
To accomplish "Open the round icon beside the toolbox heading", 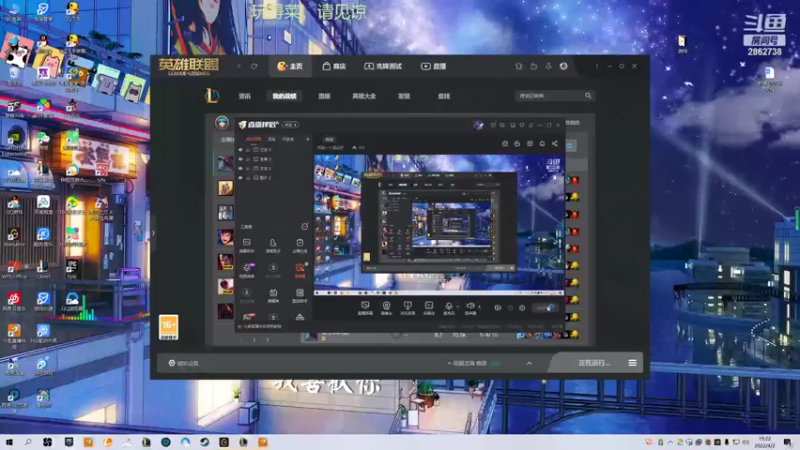I will coord(305,227).
